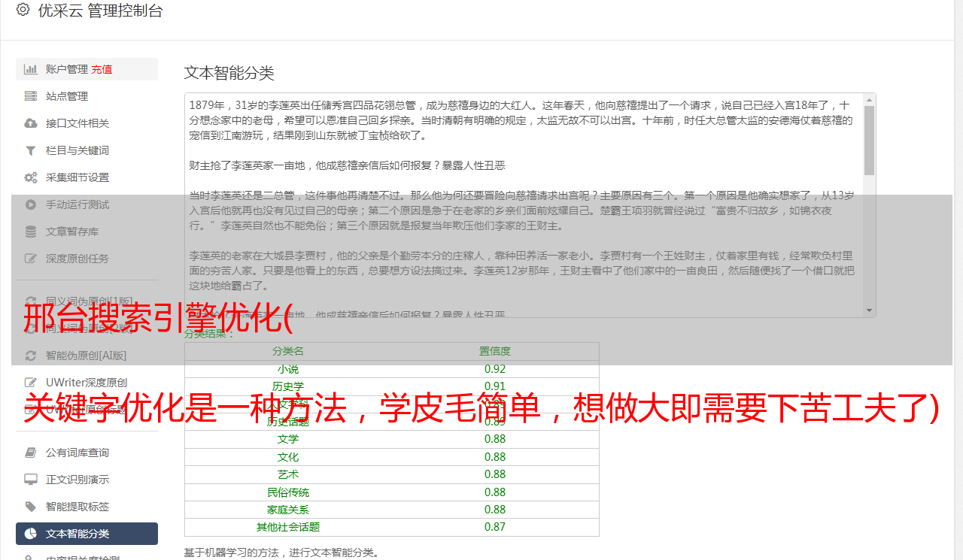Click the settings gear icon beside 优采云
963x560 pixels.
click(23, 10)
